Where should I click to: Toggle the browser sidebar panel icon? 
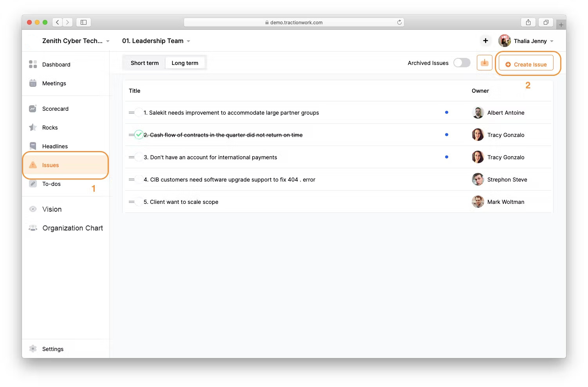click(x=83, y=22)
